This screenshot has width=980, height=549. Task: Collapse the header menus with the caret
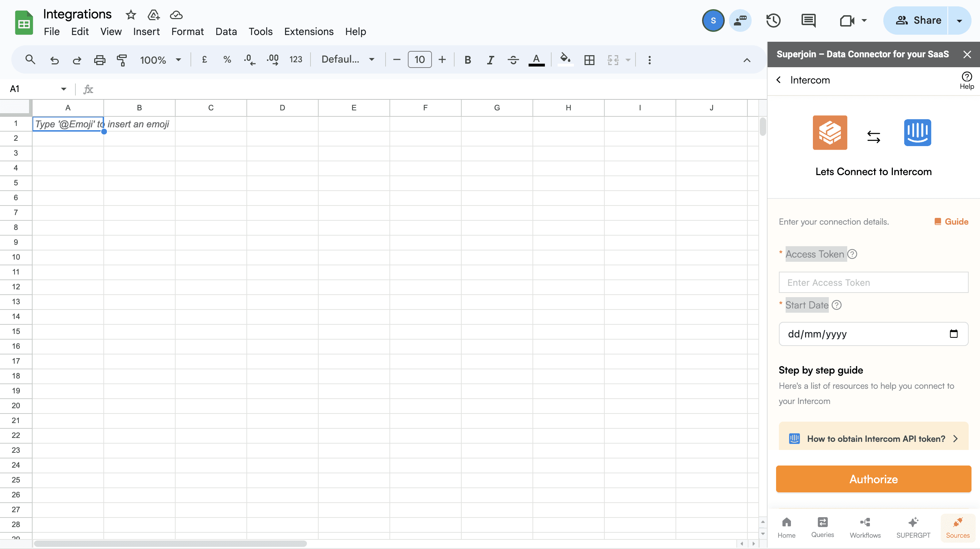(747, 60)
